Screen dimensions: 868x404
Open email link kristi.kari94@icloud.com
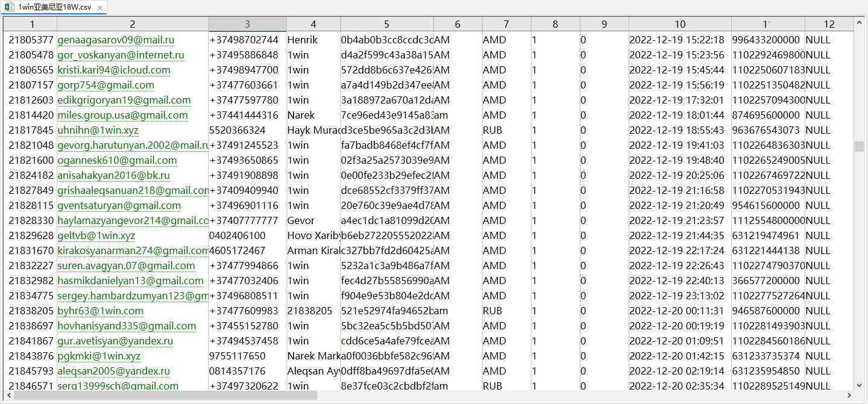[x=114, y=70]
